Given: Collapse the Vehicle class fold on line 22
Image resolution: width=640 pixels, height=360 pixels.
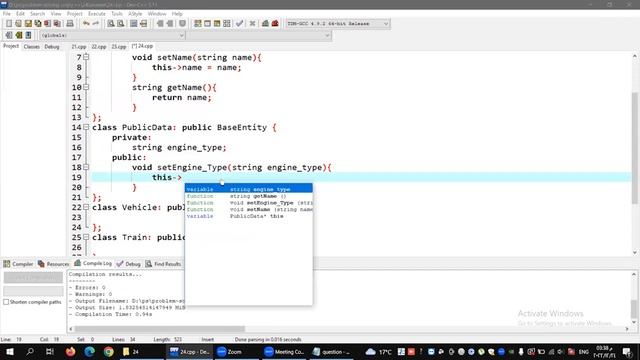Looking at the screenshot, I should tap(86, 207).
